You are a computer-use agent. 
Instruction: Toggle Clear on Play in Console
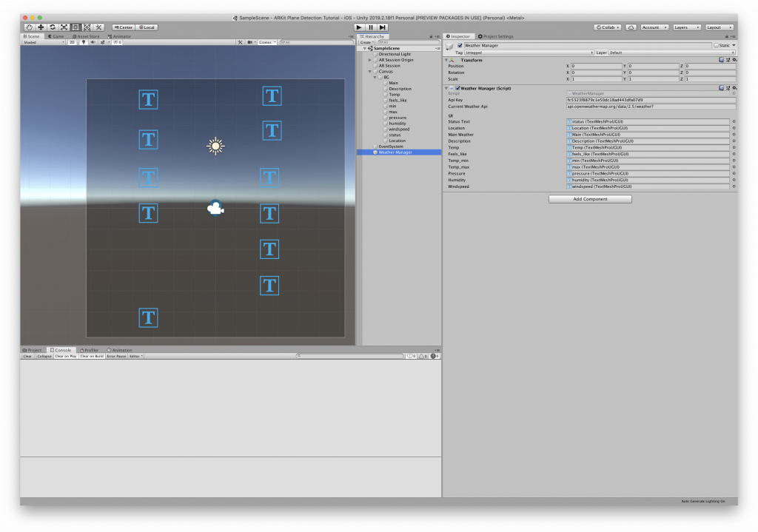tap(66, 356)
